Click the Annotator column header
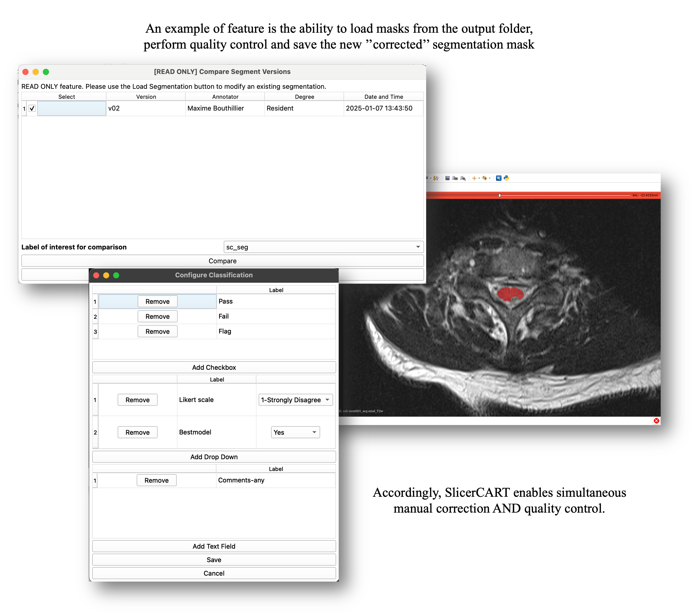 coord(225,97)
